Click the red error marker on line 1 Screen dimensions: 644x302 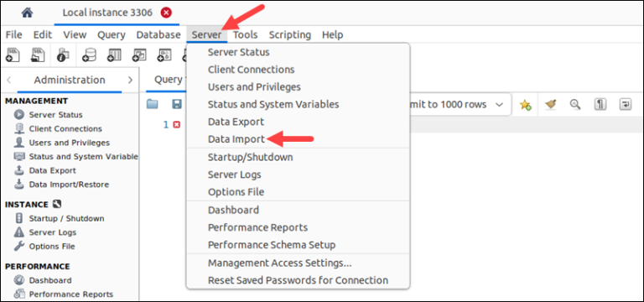click(177, 124)
